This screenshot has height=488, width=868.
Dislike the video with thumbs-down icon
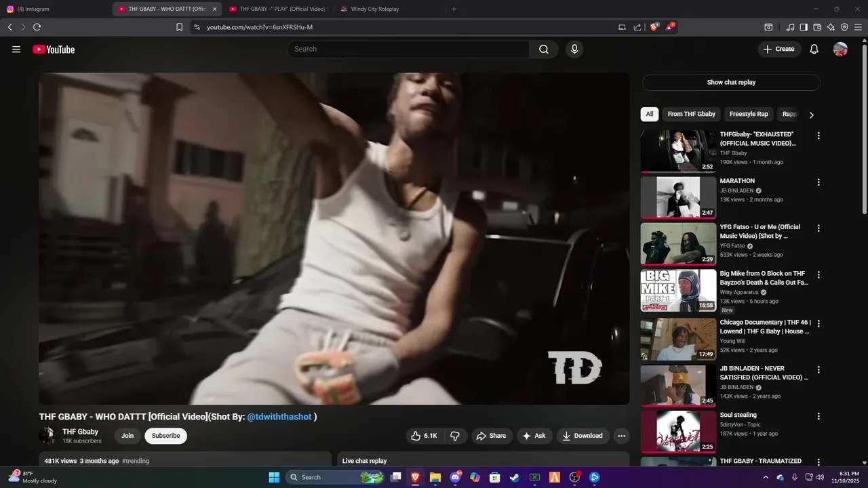pos(456,436)
